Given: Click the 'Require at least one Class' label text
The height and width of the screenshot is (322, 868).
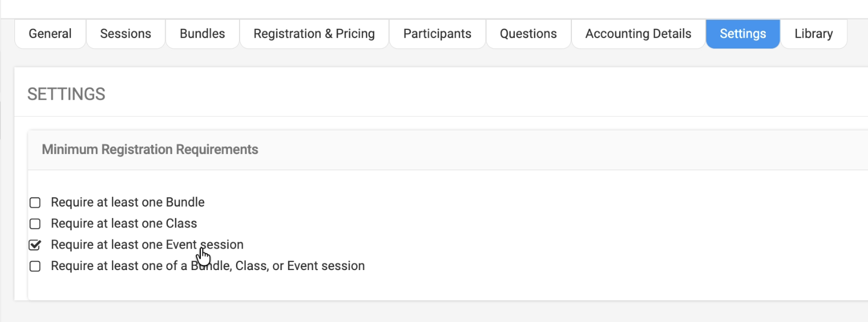Looking at the screenshot, I should (x=124, y=224).
